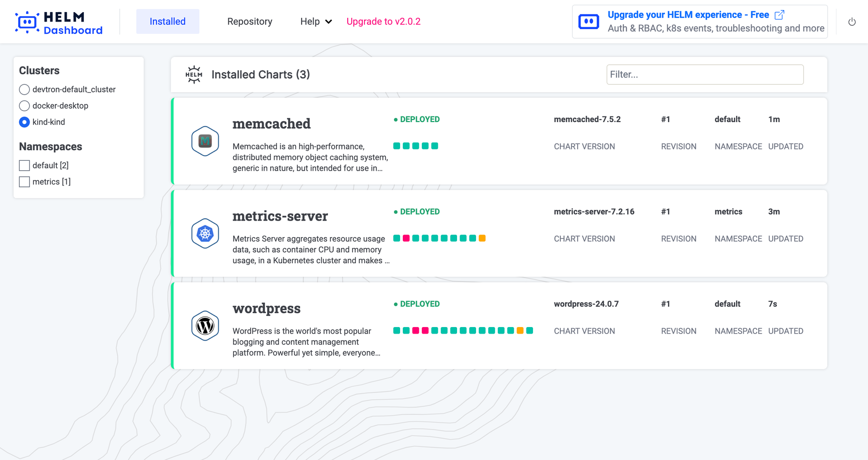Click the memcached chart icon

(x=205, y=141)
